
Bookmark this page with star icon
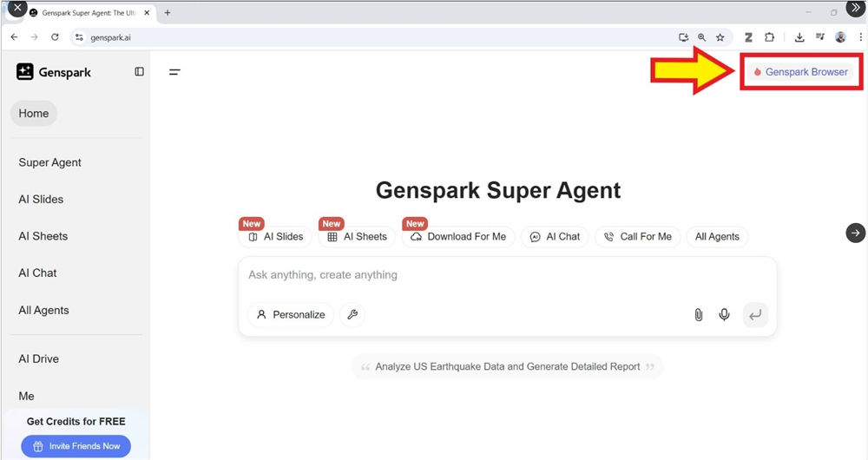point(720,37)
